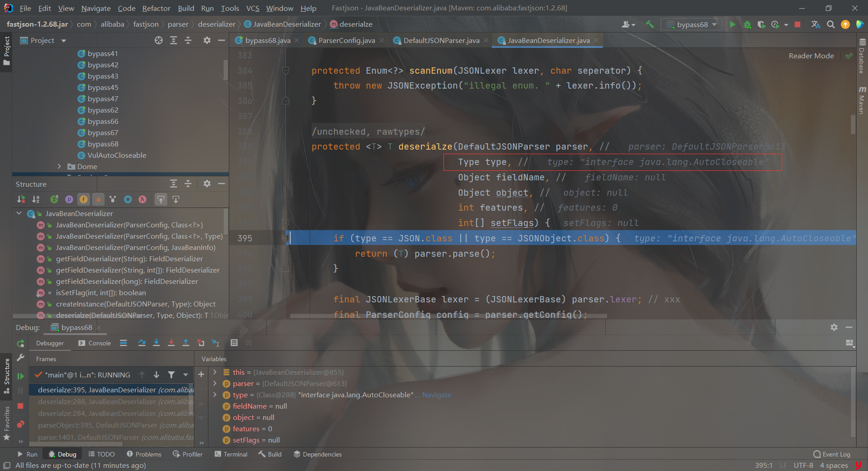Open Project view dropdown arrow
This screenshot has height=471, width=868.
(64, 41)
